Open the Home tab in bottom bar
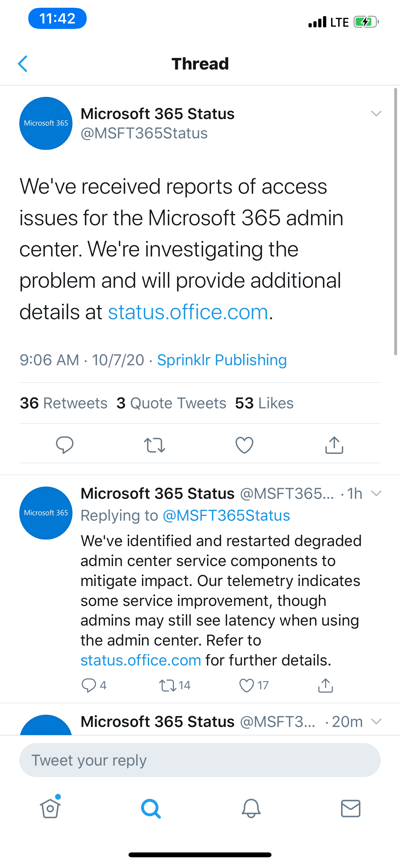The width and height of the screenshot is (400, 865). 50,808
